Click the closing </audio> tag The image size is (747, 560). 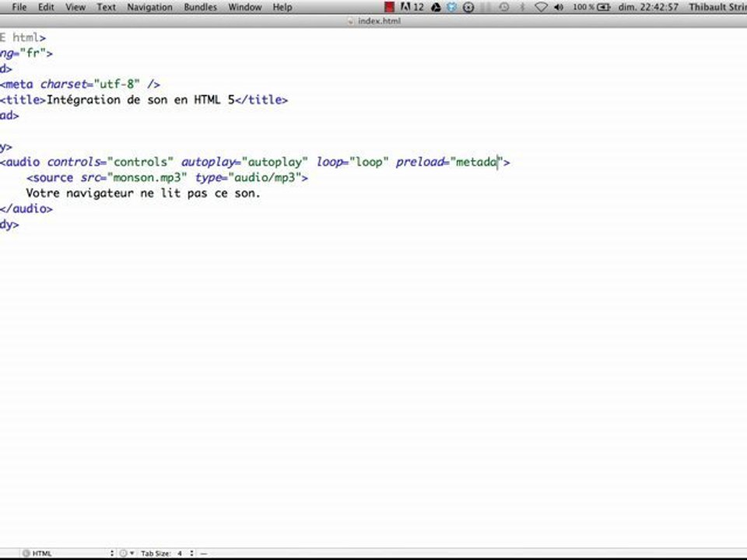[x=26, y=208]
